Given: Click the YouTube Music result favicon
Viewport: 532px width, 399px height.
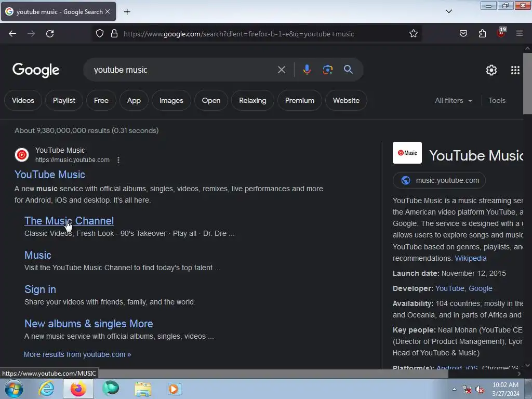Looking at the screenshot, I should point(22,155).
